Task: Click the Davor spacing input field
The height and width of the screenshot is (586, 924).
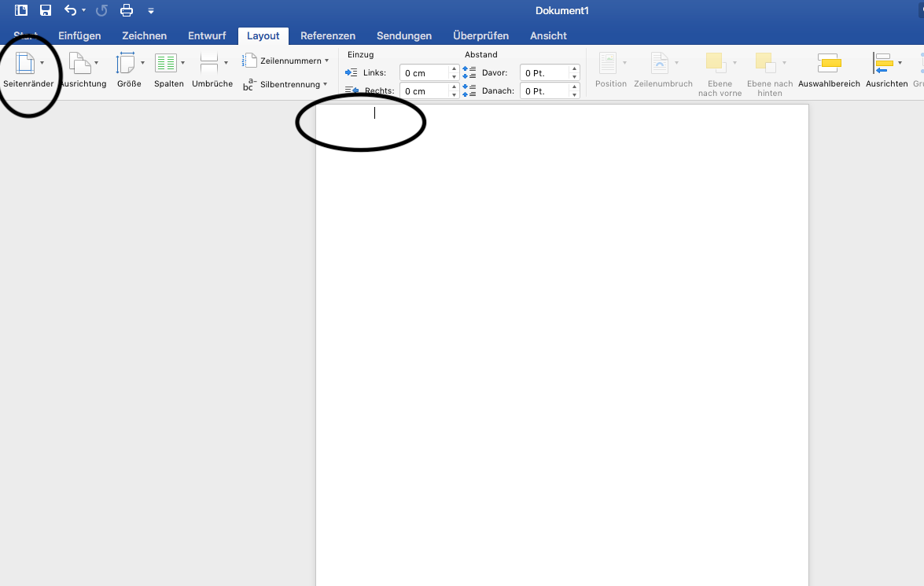Action: coord(544,73)
